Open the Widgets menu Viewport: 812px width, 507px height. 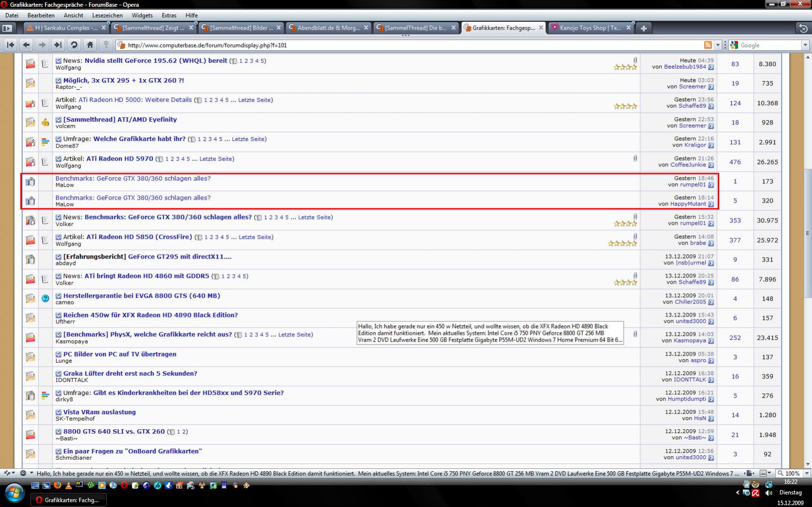point(142,15)
